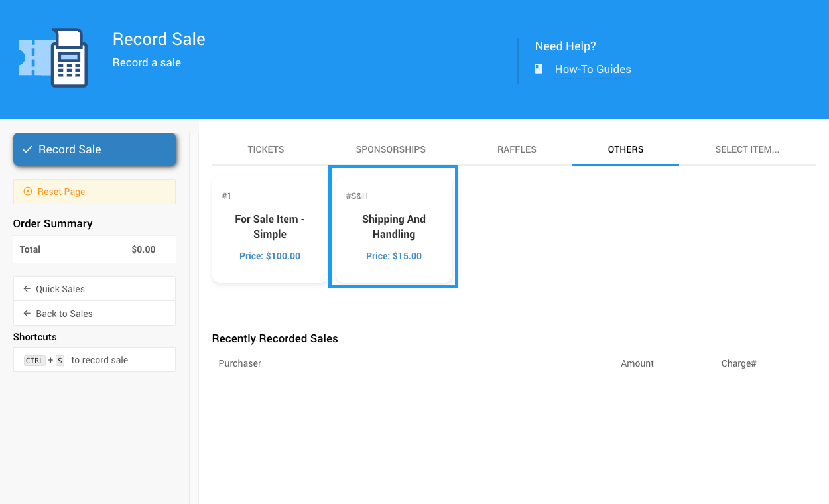Choose the Shipping And Handling item card

tap(393, 227)
